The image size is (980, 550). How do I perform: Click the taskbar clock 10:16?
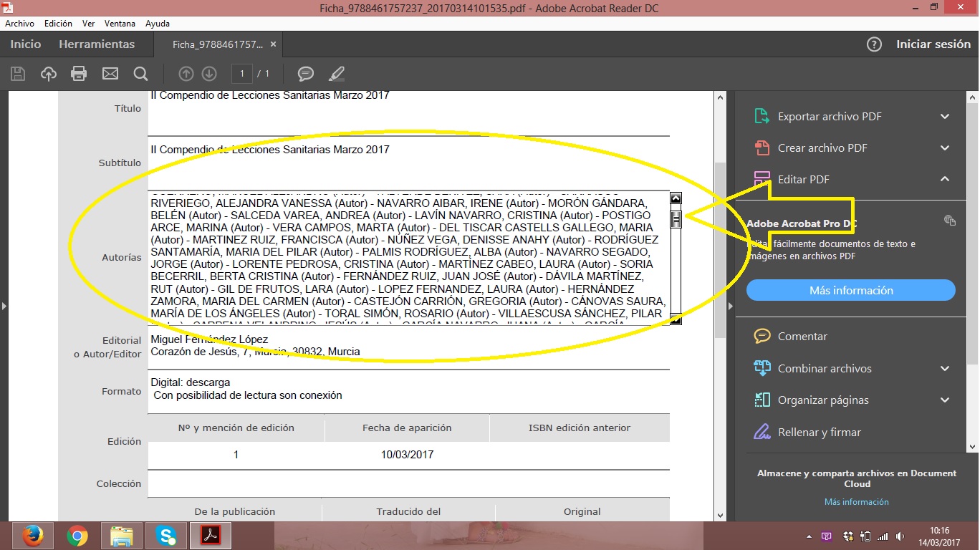pyautogui.click(x=938, y=531)
